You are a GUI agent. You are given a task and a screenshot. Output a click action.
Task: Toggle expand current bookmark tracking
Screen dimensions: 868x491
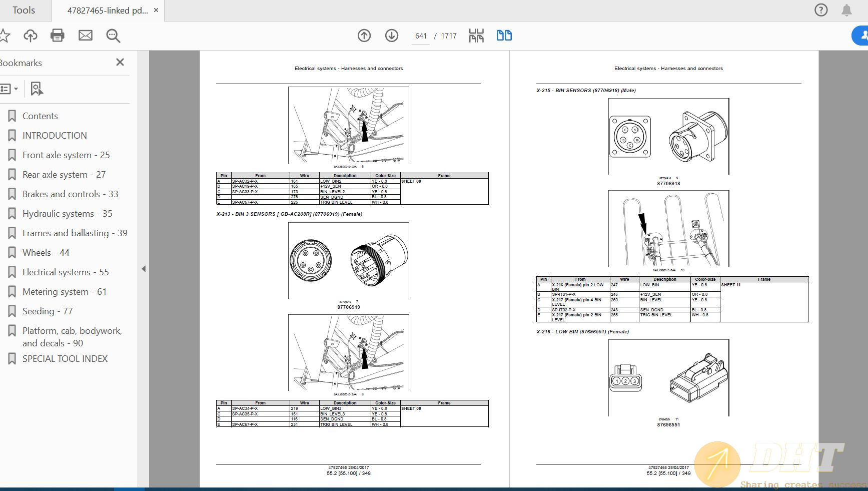tap(37, 89)
